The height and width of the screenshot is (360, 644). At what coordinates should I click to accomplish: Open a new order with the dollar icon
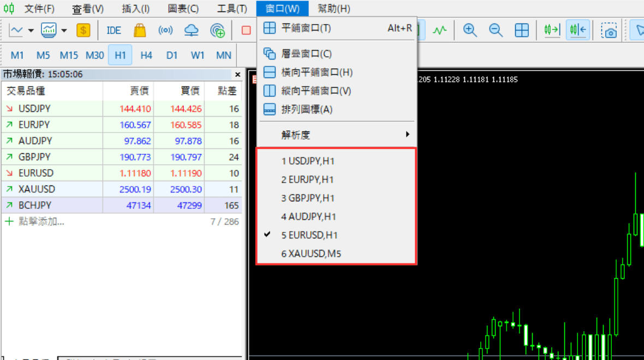point(83,31)
